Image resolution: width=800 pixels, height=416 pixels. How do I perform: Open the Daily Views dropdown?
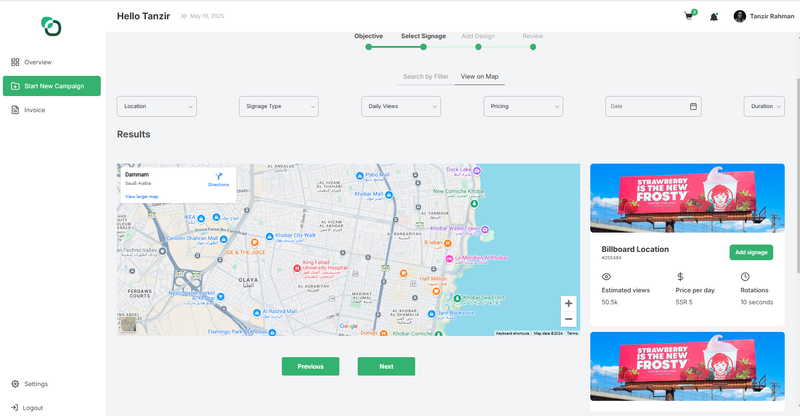[401, 106]
